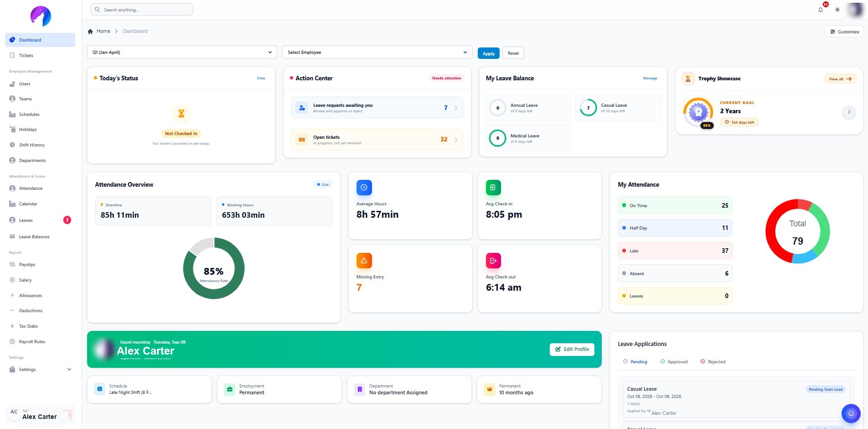
Task: Toggle the light theme sun icon
Action: click(837, 10)
